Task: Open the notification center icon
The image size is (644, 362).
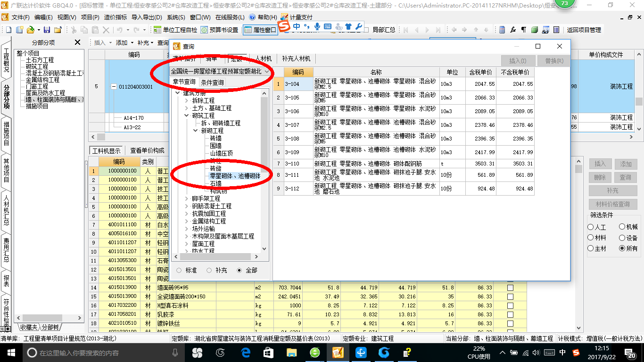Action: point(631,353)
